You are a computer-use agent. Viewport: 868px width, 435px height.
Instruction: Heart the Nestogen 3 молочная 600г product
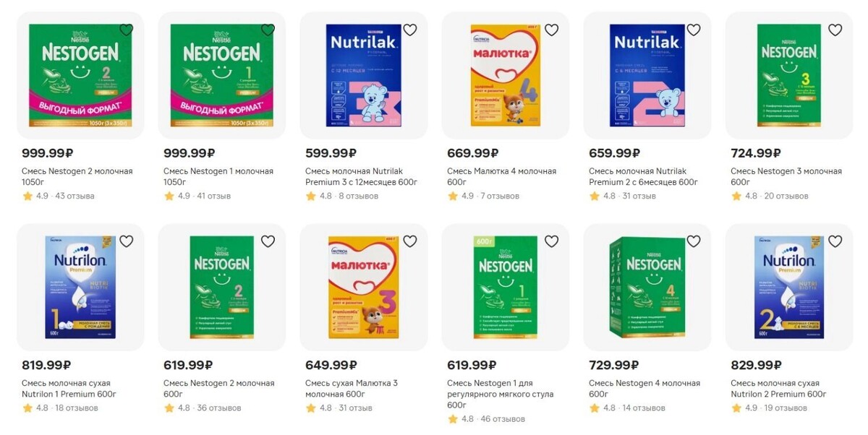835,30
